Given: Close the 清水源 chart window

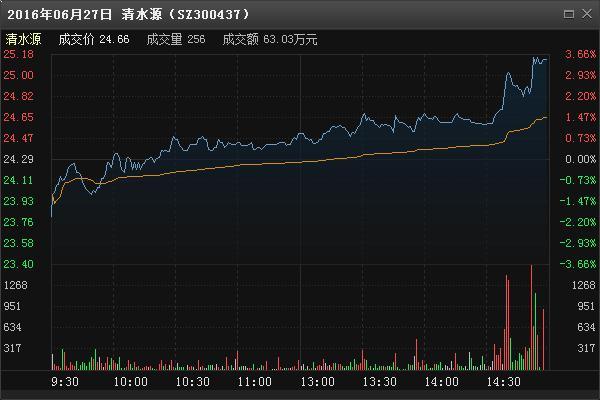Looking at the screenshot, I should pyautogui.click(x=587, y=14).
